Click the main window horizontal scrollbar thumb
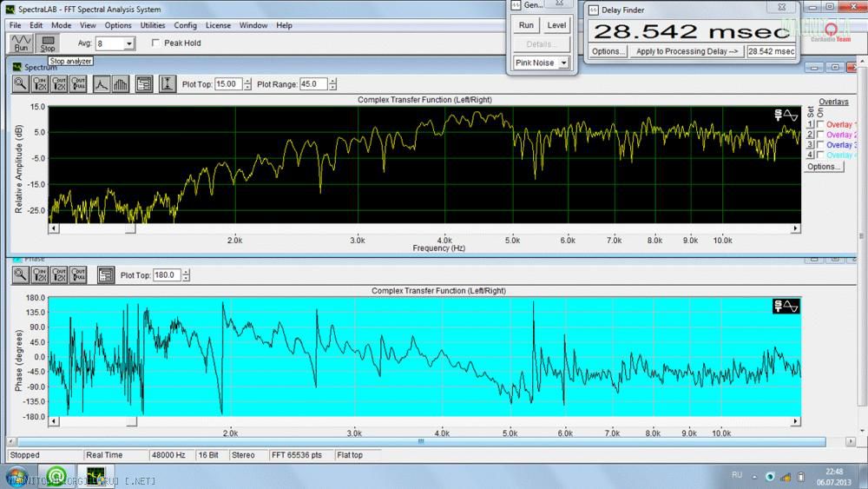The width and height of the screenshot is (868, 489). [x=421, y=441]
